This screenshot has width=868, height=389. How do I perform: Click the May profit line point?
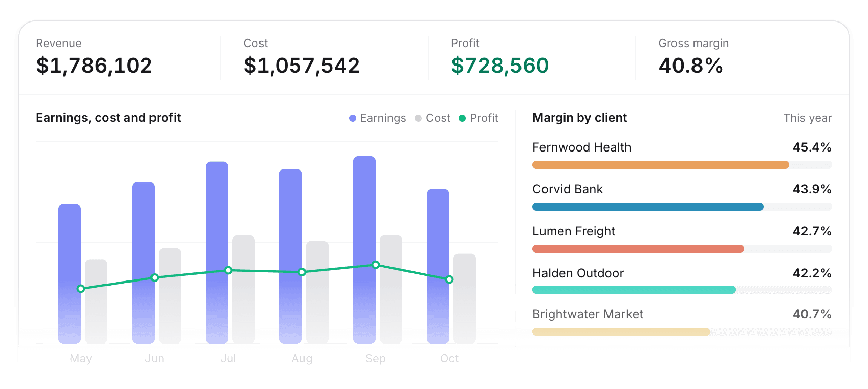[81, 289]
